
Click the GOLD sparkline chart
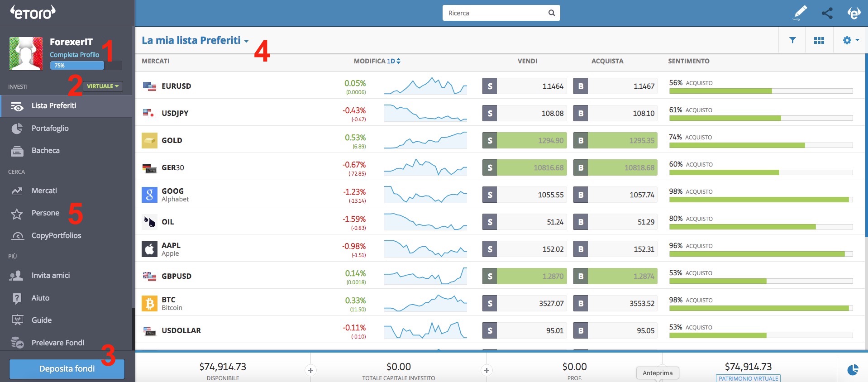point(425,140)
